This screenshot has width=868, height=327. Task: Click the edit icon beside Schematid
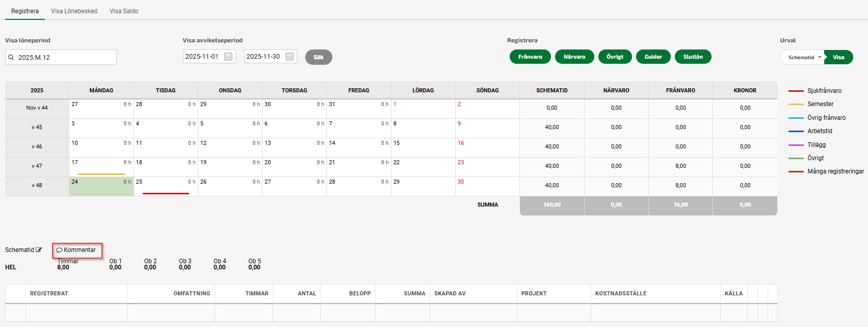pyautogui.click(x=39, y=250)
